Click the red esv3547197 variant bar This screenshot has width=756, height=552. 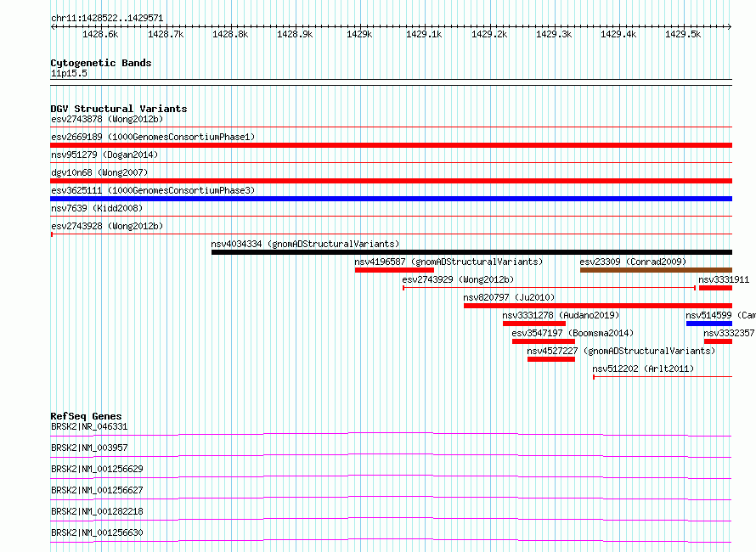coord(544,341)
